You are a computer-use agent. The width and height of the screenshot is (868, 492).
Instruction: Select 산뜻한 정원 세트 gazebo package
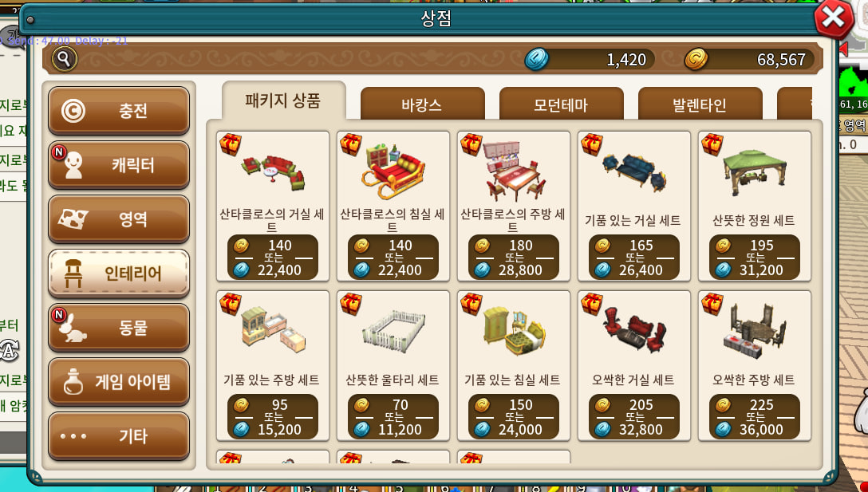click(x=755, y=207)
